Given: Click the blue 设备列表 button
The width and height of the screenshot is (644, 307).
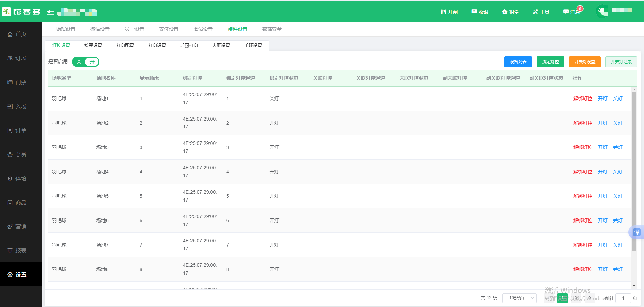Looking at the screenshot, I should click(x=518, y=62).
